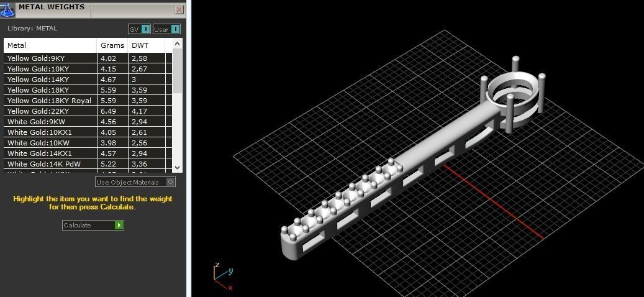This screenshot has width=644, height=297.
Task: Click the scroll down arrow of metal list
Action: [x=178, y=167]
